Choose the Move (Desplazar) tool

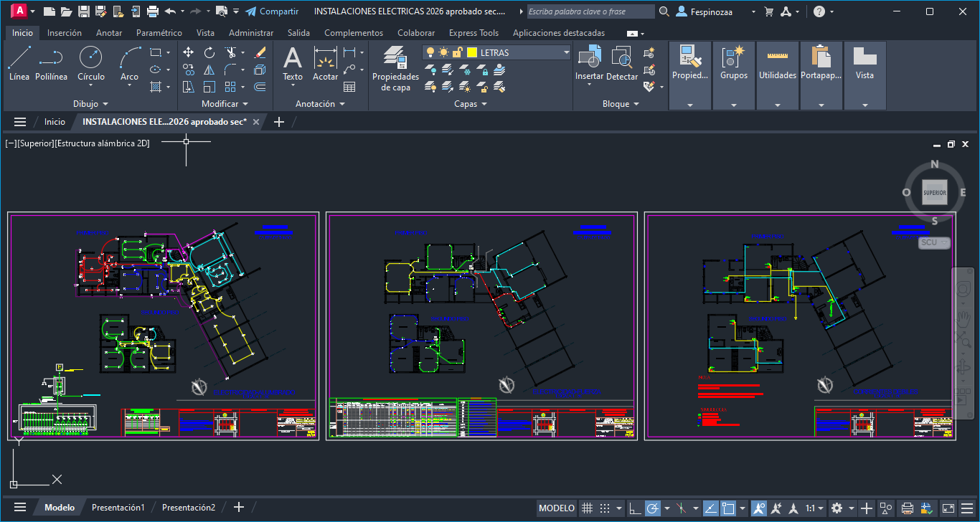point(188,52)
